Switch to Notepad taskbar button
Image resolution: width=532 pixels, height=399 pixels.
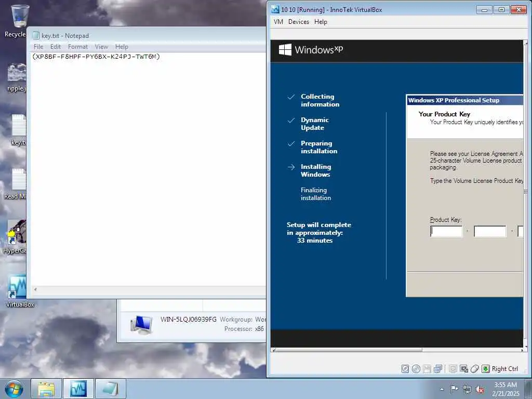[111, 389]
